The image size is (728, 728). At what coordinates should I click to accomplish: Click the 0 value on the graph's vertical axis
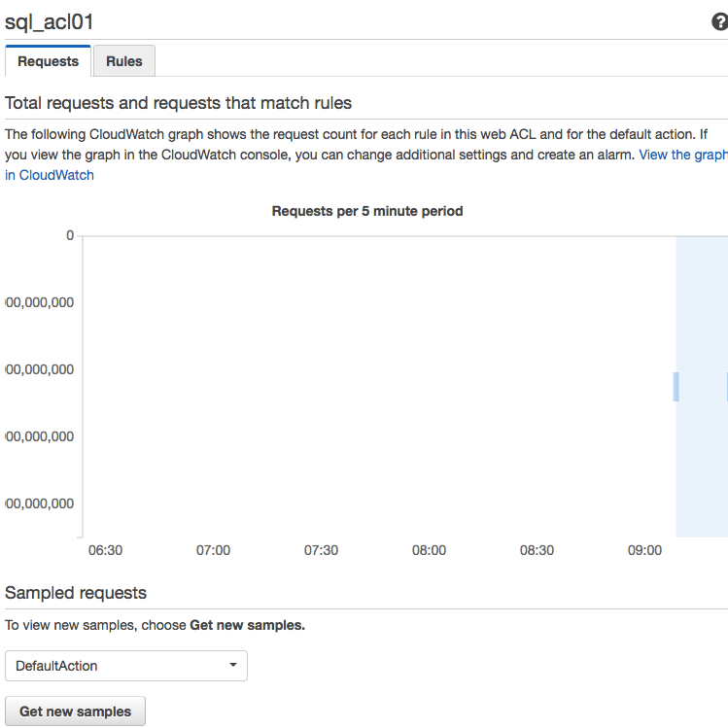click(69, 235)
